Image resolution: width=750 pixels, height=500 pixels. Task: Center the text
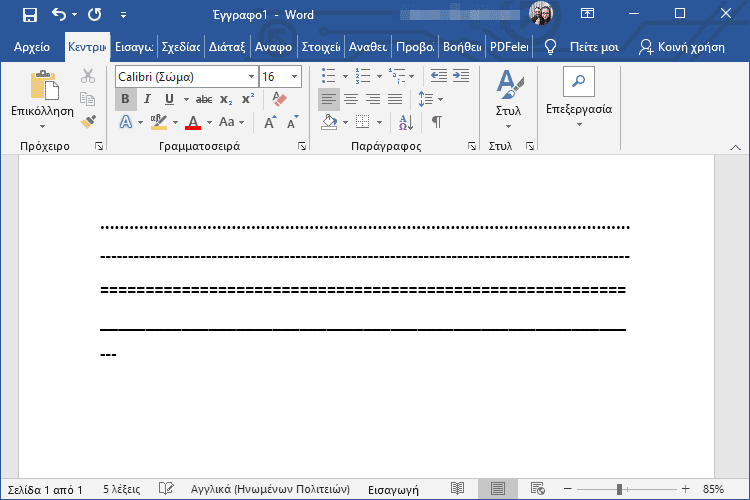[x=351, y=99]
